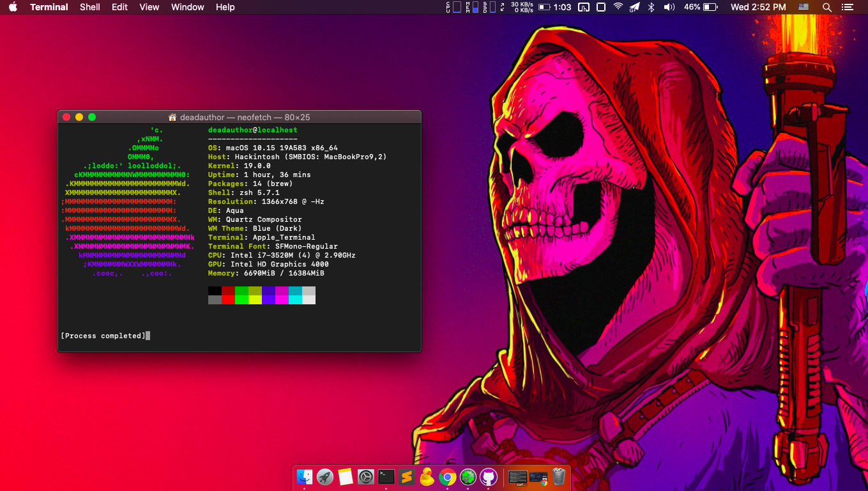Toggle Bluetooth from menu bar icon
Viewport: 868px width, 491px height.
point(651,7)
